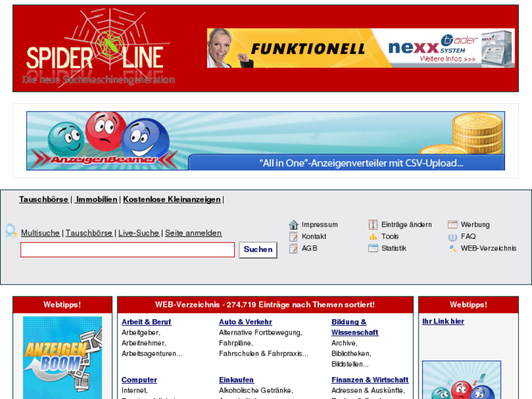Image resolution: width=532 pixels, height=399 pixels.
Task: Click the magnifier icon beside Multisuche
Action: (11, 231)
